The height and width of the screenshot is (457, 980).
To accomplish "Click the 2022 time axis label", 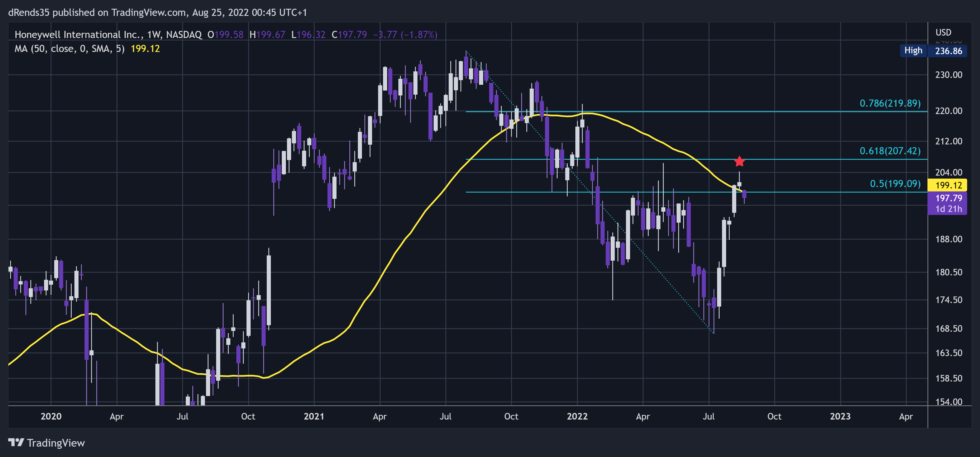I will pos(577,416).
